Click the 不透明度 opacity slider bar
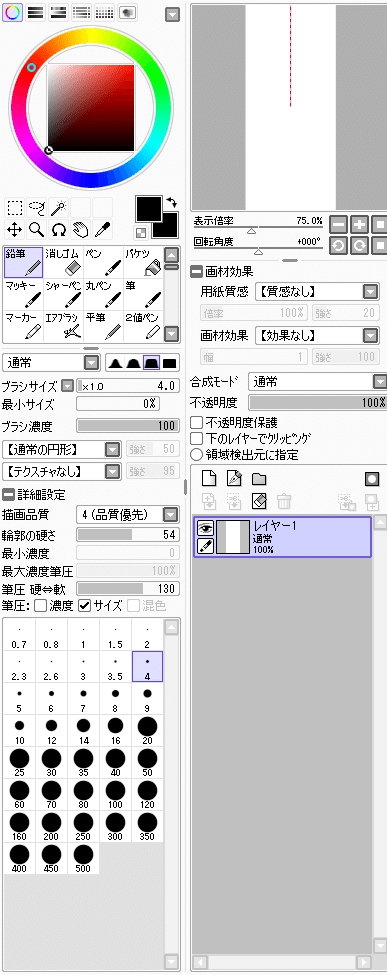Viewport: 387px width, 975px height. pyautogui.click(x=318, y=403)
